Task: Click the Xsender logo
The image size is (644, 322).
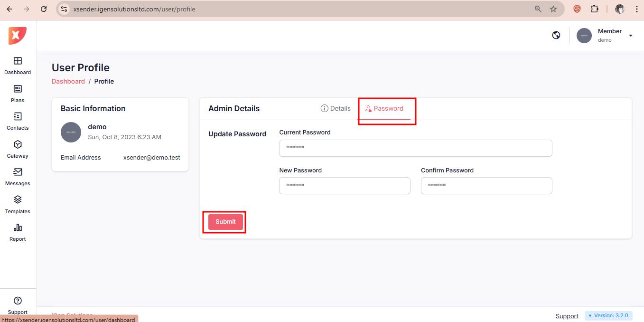Action: (18, 36)
